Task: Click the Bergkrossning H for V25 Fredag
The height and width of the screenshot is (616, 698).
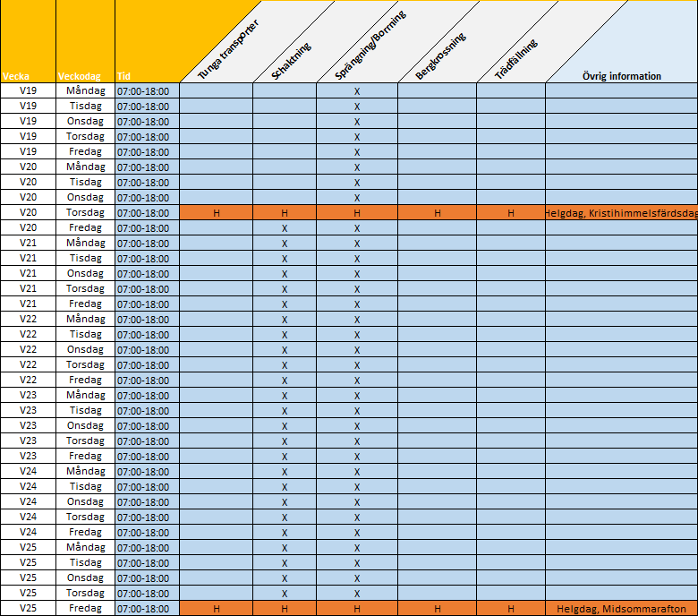Action: [437, 609]
